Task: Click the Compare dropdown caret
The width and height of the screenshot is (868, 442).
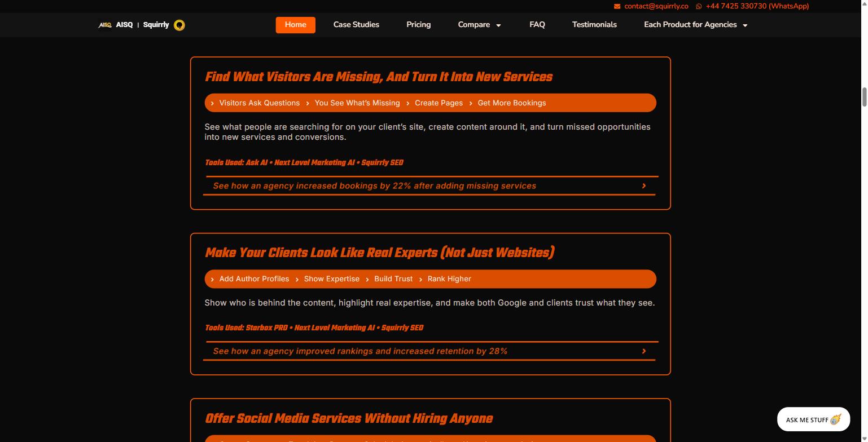Action: [x=498, y=25]
